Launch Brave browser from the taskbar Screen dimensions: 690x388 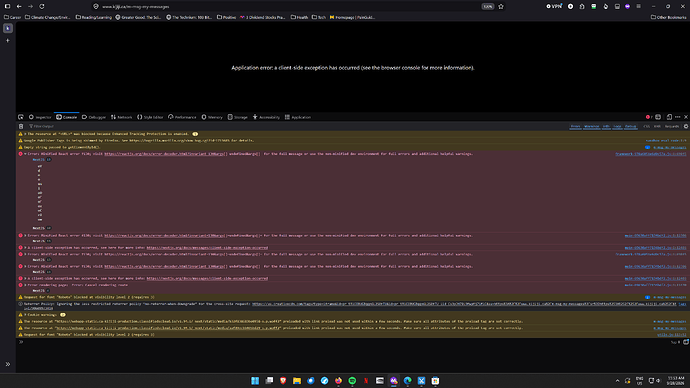tap(283, 381)
